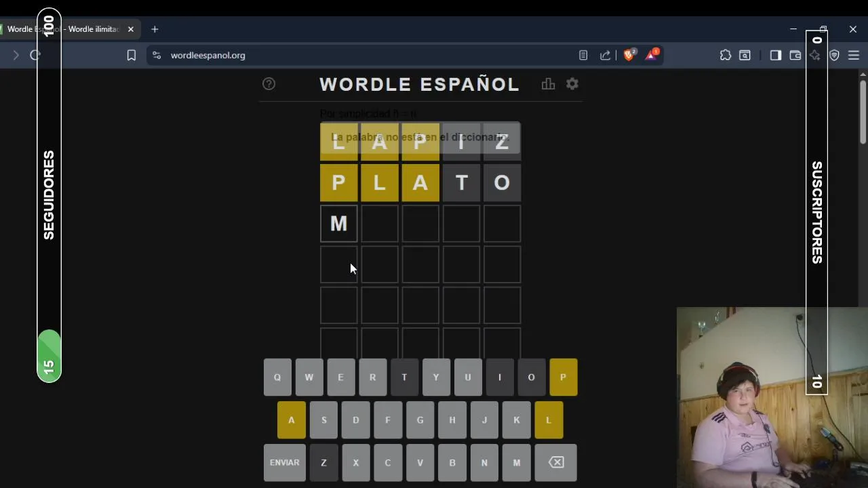Tap the C key on keyboard
Image resolution: width=868 pixels, height=488 pixels.
(x=388, y=462)
